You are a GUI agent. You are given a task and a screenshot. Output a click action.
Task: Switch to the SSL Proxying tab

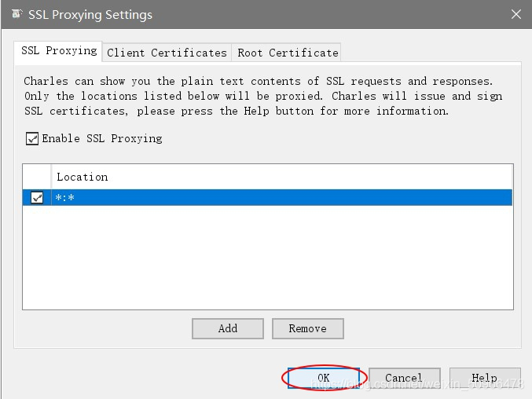tap(58, 51)
